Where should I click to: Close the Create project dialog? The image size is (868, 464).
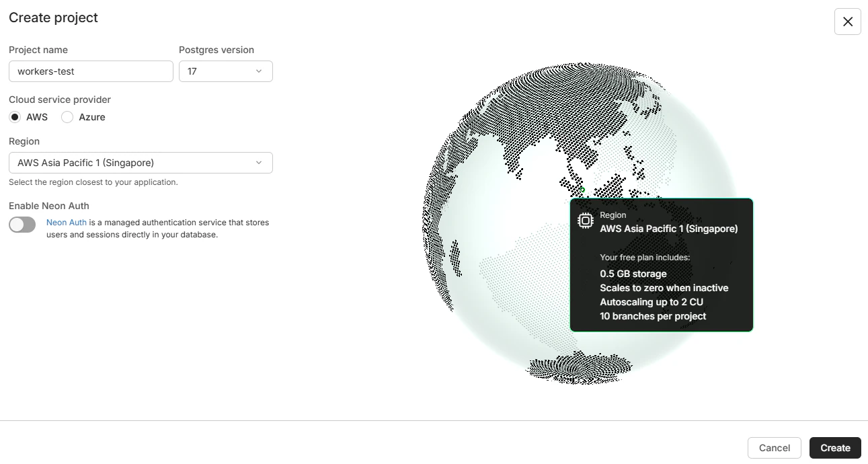(847, 22)
